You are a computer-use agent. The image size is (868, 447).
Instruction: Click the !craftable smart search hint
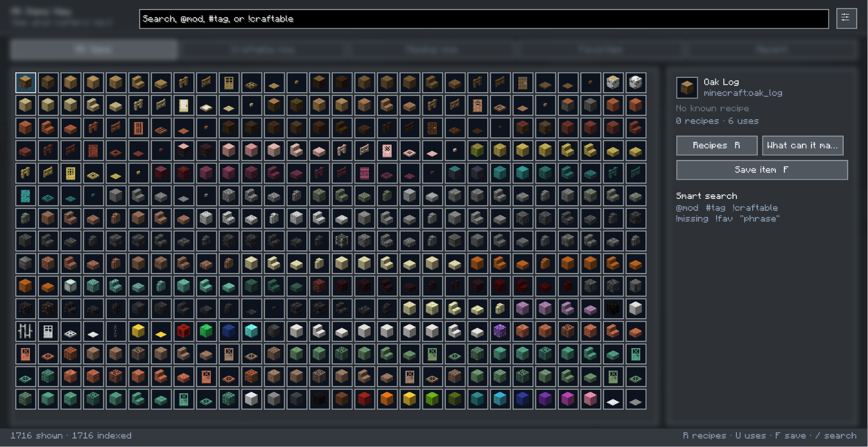click(x=755, y=208)
